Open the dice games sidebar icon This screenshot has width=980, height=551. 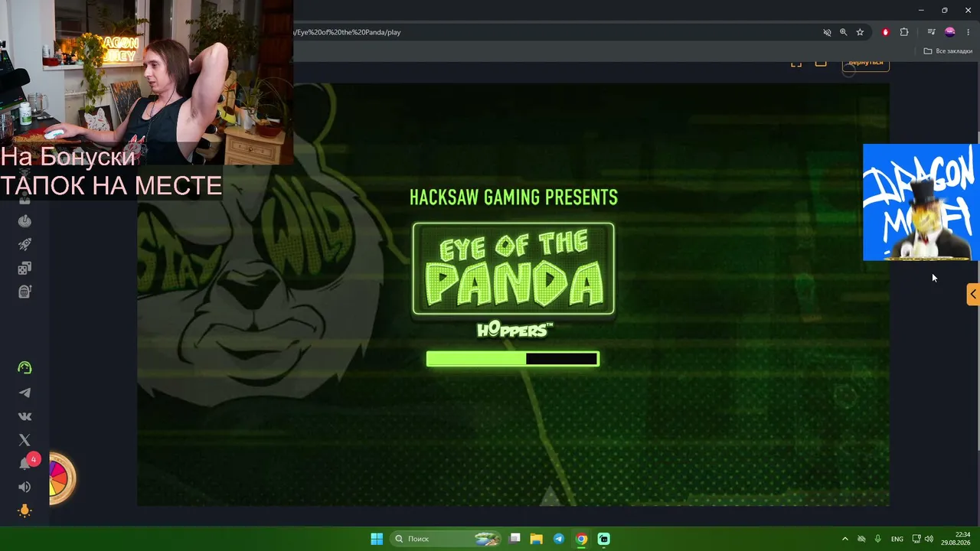24,269
